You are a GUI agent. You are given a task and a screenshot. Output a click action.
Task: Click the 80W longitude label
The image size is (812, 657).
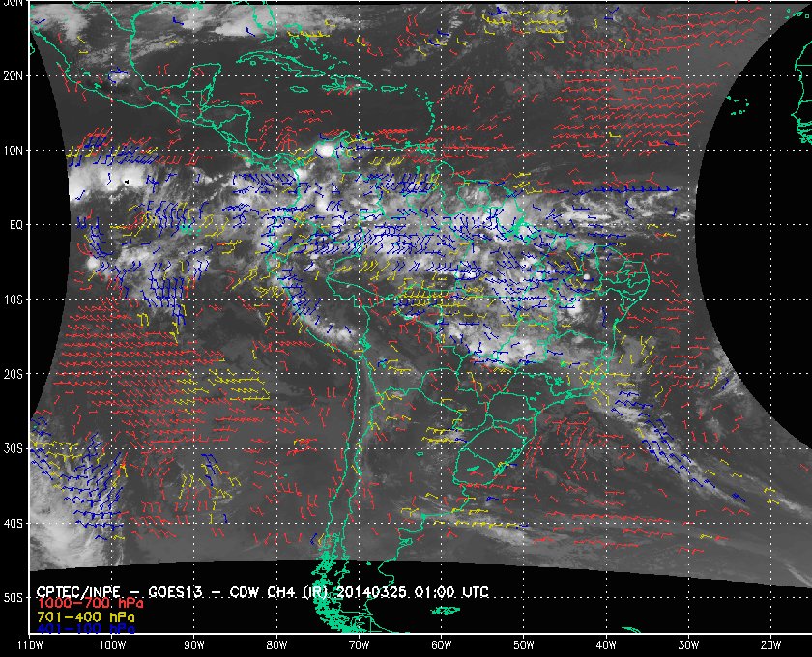coord(276,645)
